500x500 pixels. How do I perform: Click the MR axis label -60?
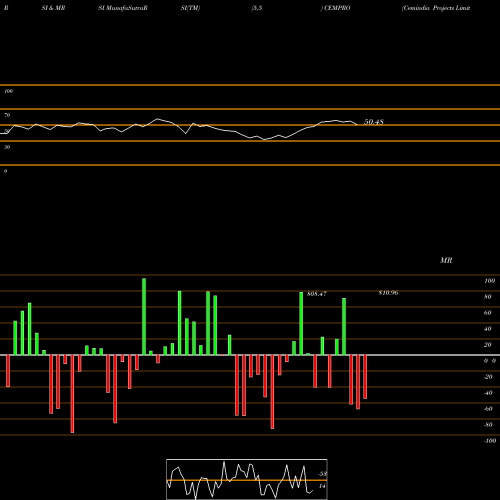(488, 409)
